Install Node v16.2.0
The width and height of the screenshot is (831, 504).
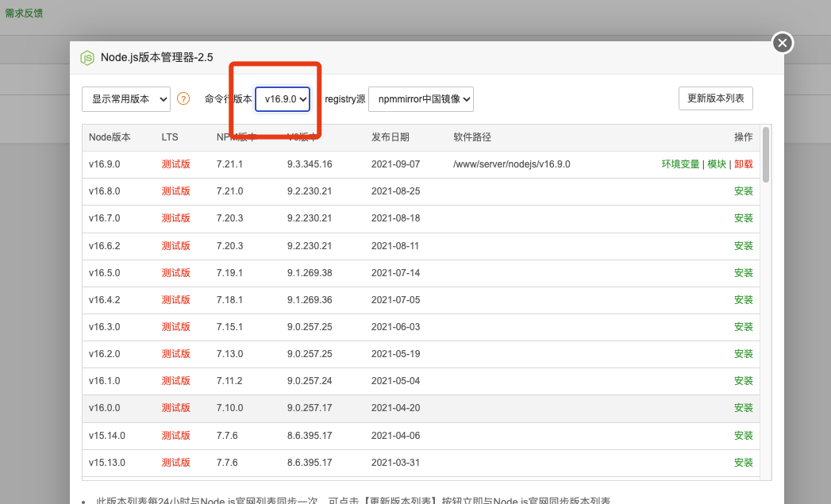click(744, 354)
